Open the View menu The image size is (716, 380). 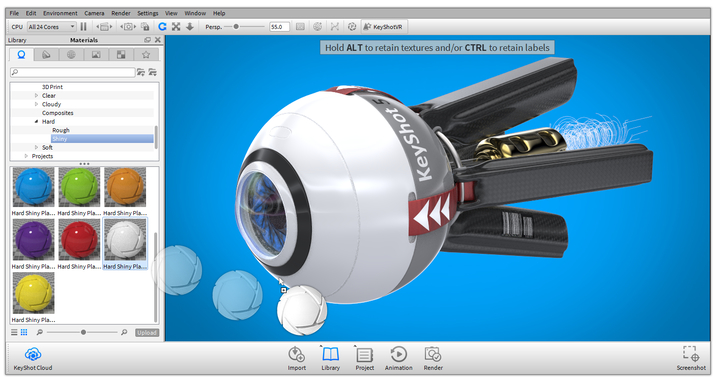click(x=171, y=13)
